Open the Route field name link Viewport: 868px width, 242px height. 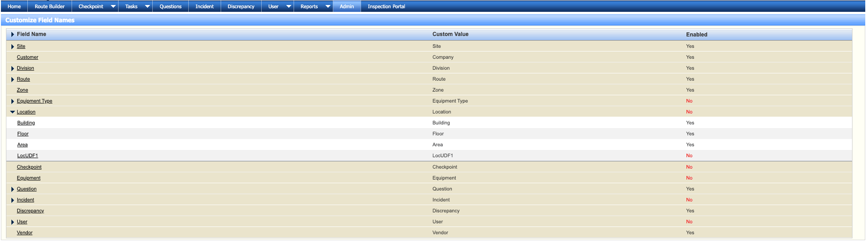[23, 79]
